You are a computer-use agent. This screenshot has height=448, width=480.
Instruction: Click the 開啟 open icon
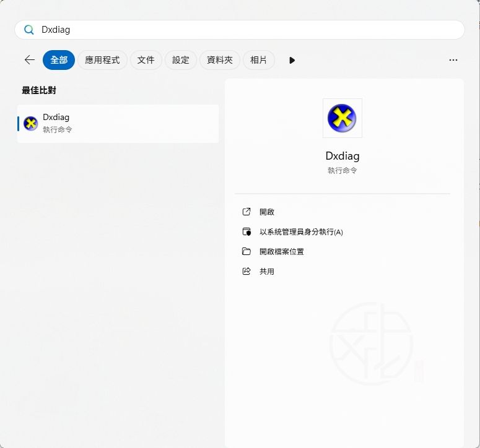click(x=247, y=212)
